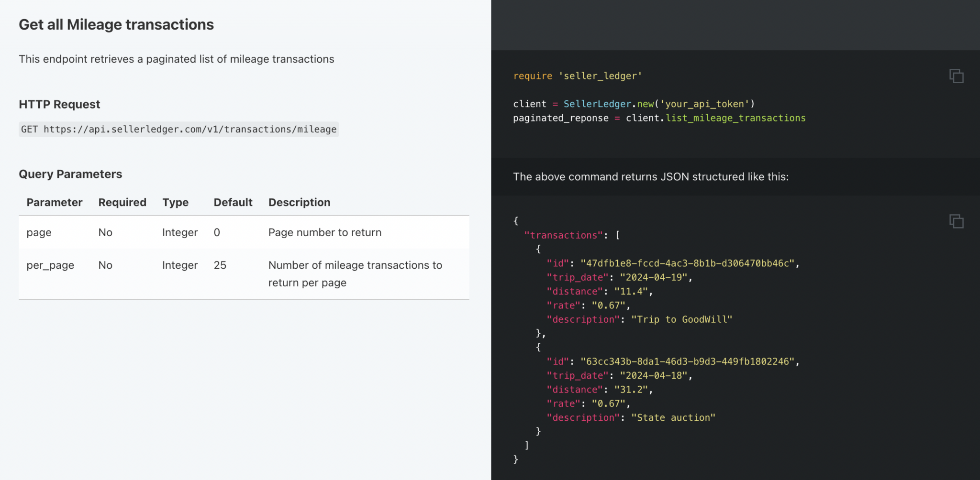Click the 'Parameter' column header
This screenshot has height=480, width=980.
(x=54, y=202)
